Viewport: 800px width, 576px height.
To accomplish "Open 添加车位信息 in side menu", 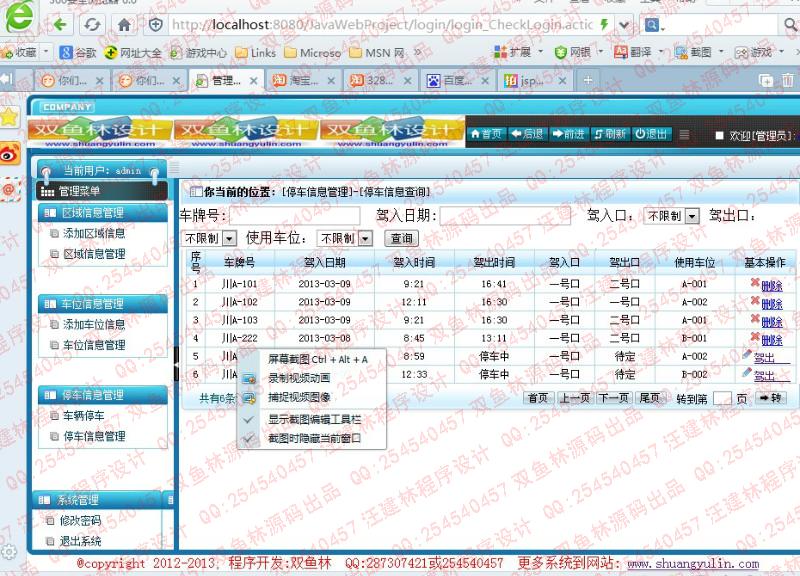I will point(93,324).
